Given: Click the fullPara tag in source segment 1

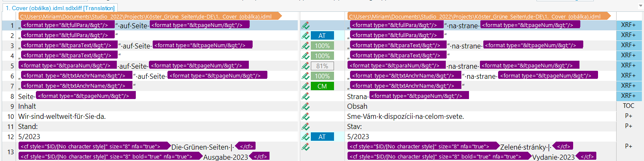Looking at the screenshot, I should coord(68,25).
